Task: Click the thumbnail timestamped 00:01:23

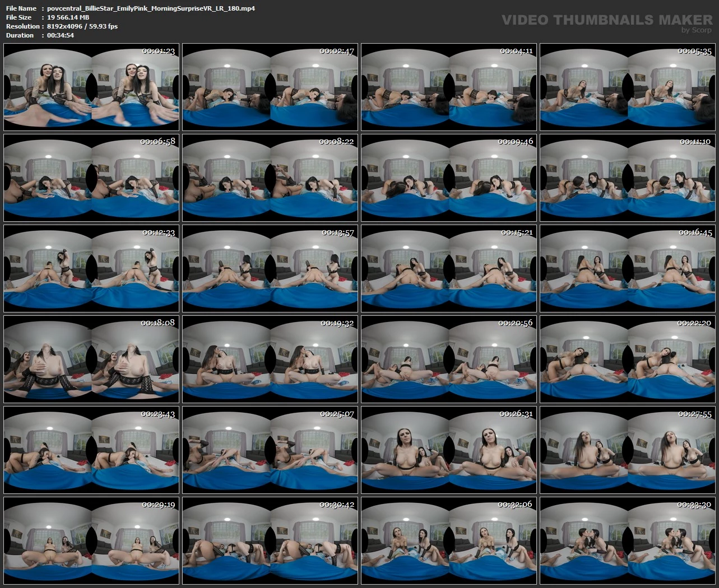Action: click(91, 87)
